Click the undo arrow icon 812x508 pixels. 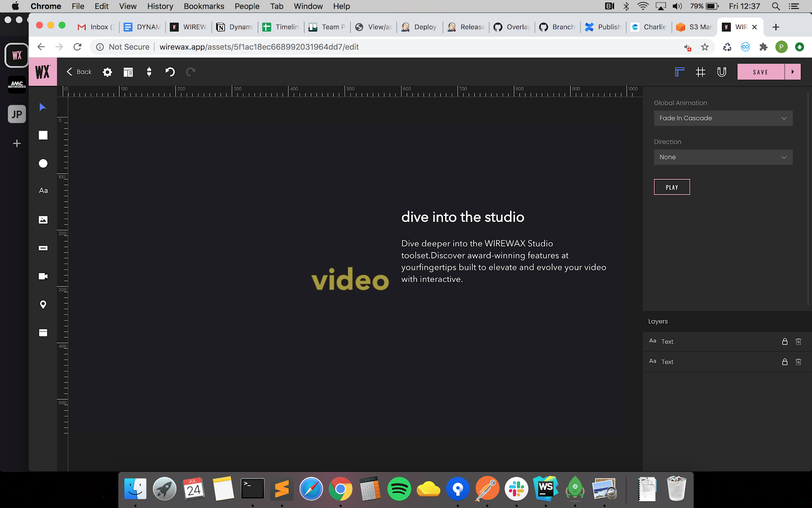(x=170, y=72)
